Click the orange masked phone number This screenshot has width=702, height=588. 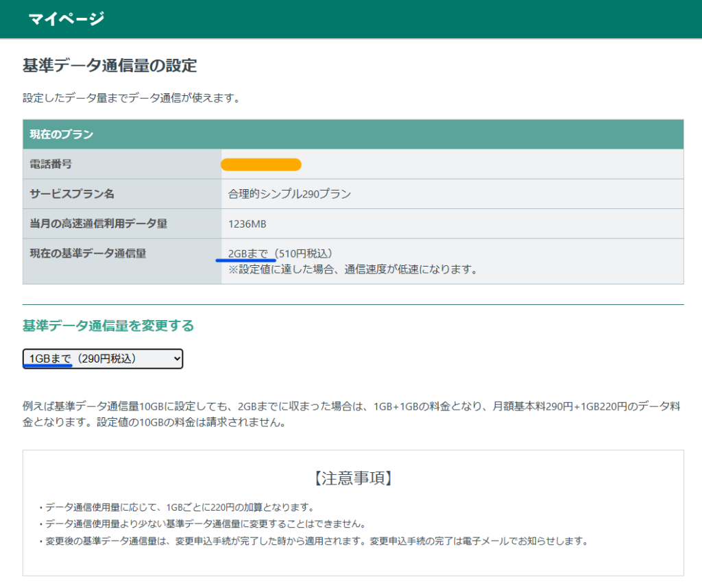click(261, 164)
